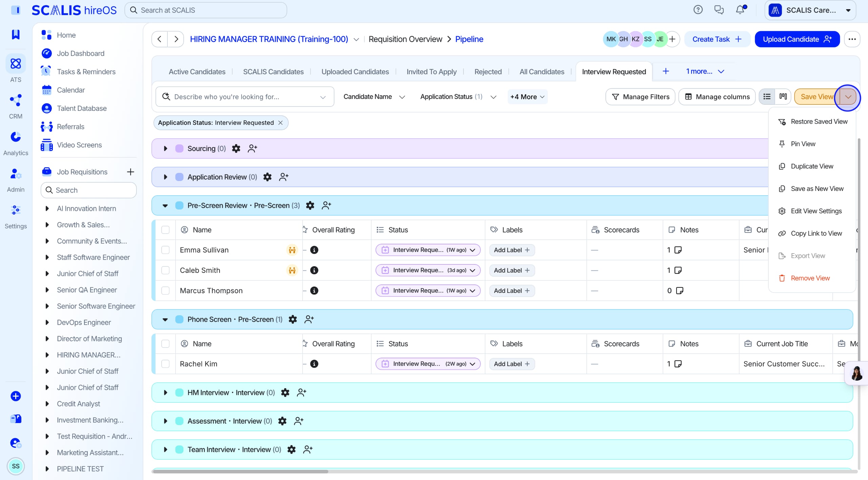Open the three-dot more options menu
The width and height of the screenshot is (868, 480).
tap(852, 39)
